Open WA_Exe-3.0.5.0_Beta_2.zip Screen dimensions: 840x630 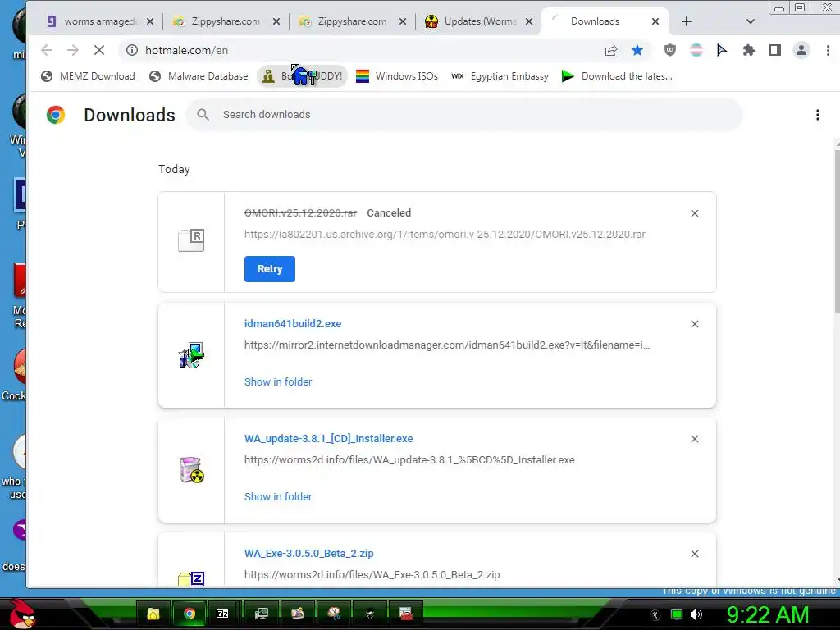point(309,554)
